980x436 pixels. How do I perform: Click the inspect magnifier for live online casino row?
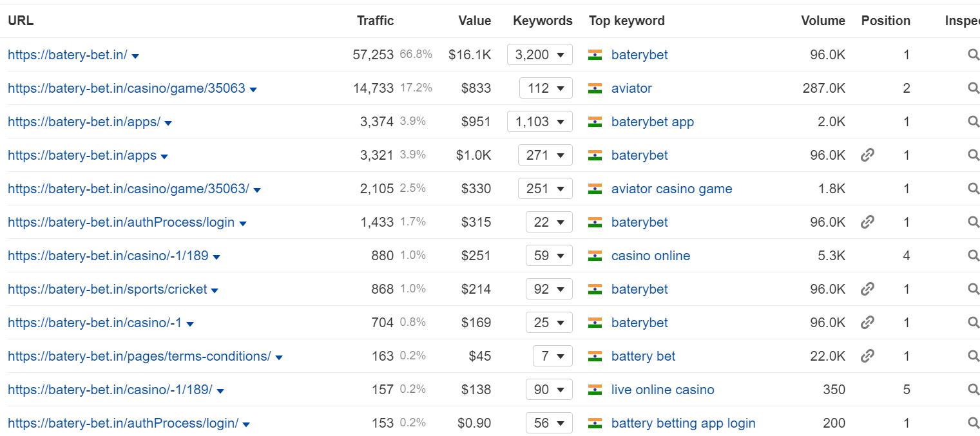973,390
